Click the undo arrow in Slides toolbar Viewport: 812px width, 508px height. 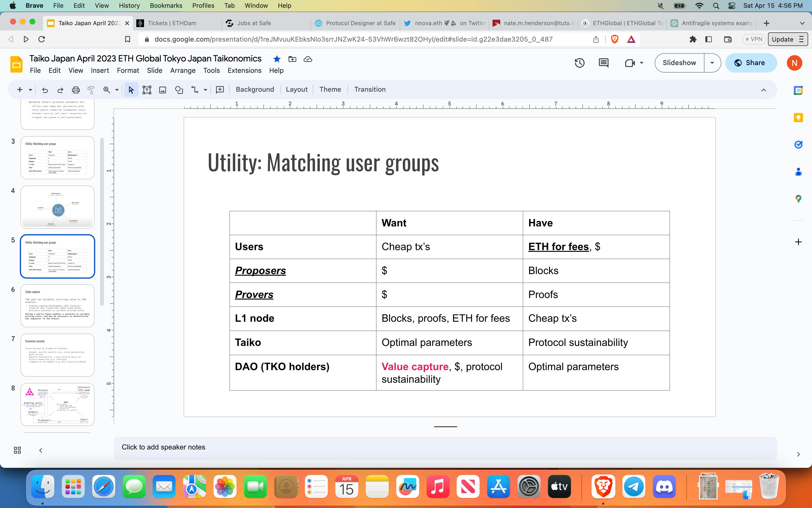(x=45, y=90)
